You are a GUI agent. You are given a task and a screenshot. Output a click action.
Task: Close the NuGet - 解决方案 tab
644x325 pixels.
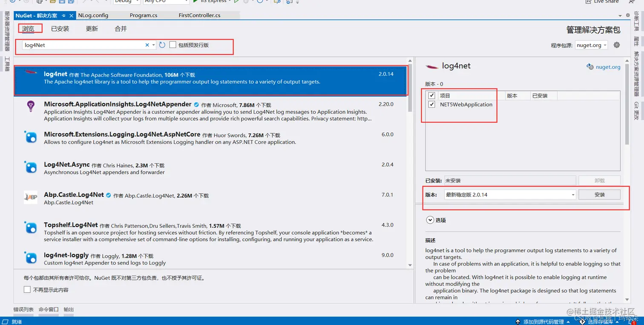(71, 15)
